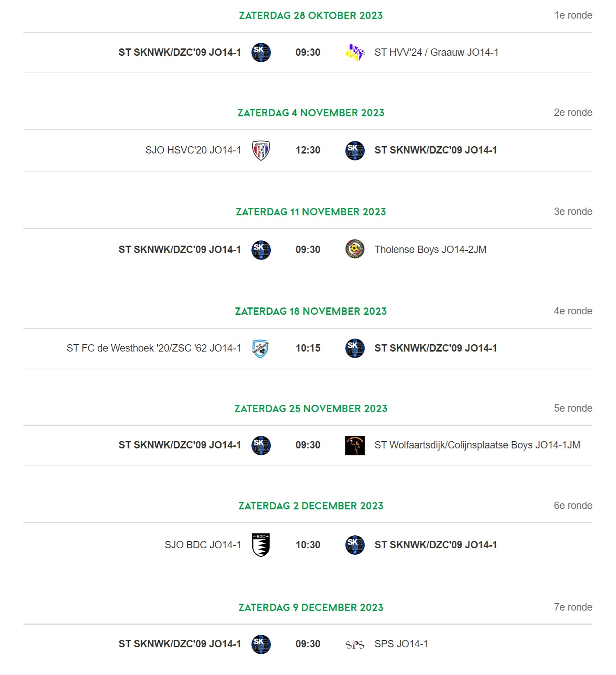Open team ST FC de Westhoek '20/ZSC '62 JO14-1

point(154,348)
